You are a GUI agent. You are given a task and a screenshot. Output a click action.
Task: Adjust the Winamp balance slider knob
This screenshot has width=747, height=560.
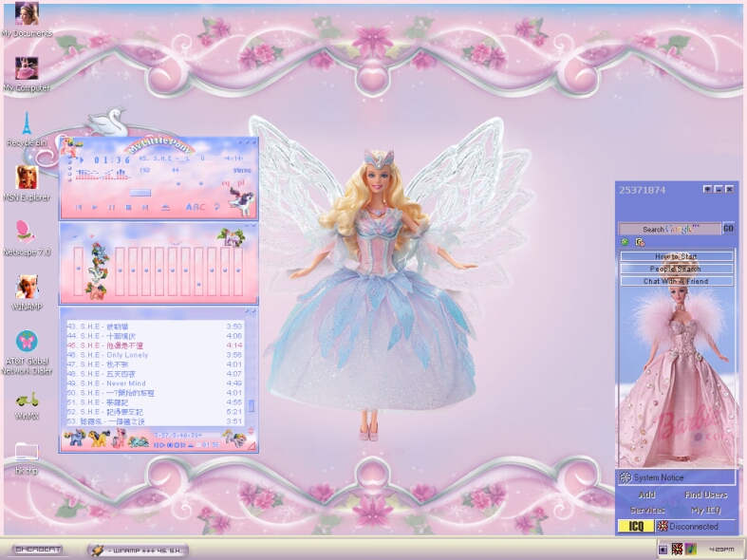[x=200, y=183]
